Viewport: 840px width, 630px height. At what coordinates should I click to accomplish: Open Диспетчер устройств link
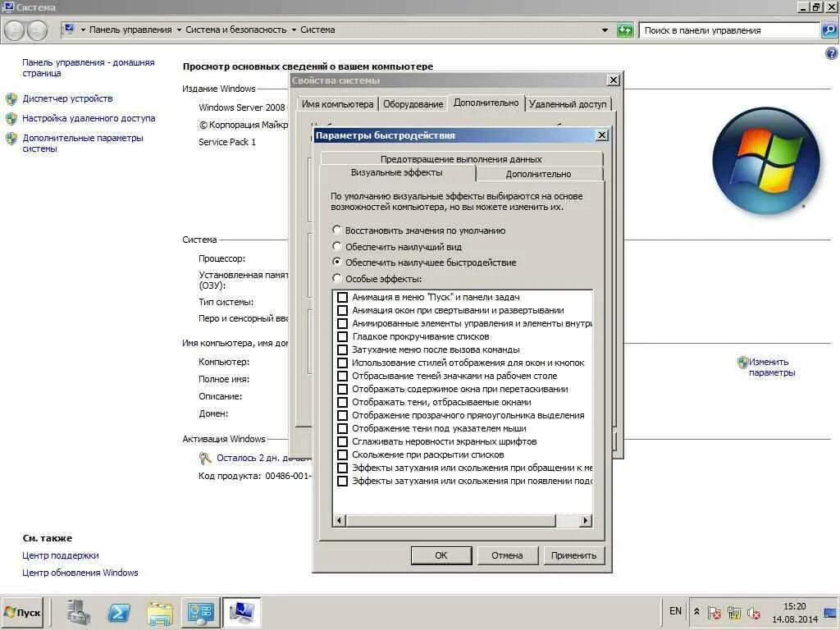67,98
